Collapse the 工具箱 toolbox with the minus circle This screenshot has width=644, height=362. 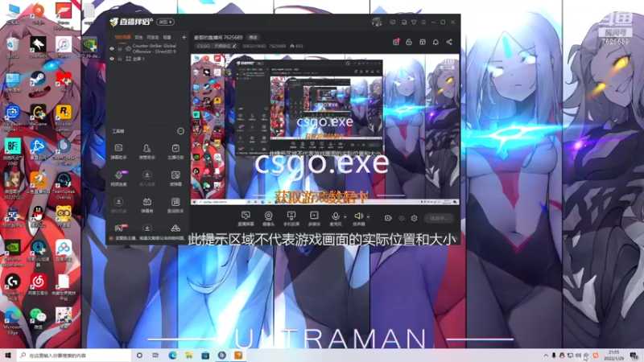[x=180, y=131]
